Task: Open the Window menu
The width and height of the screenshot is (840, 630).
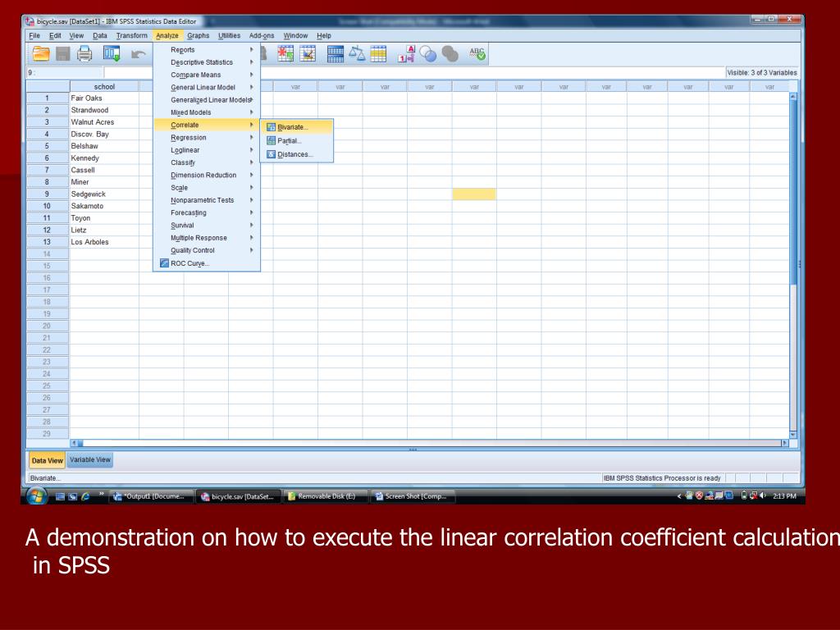Action: pyautogui.click(x=295, y=35)
